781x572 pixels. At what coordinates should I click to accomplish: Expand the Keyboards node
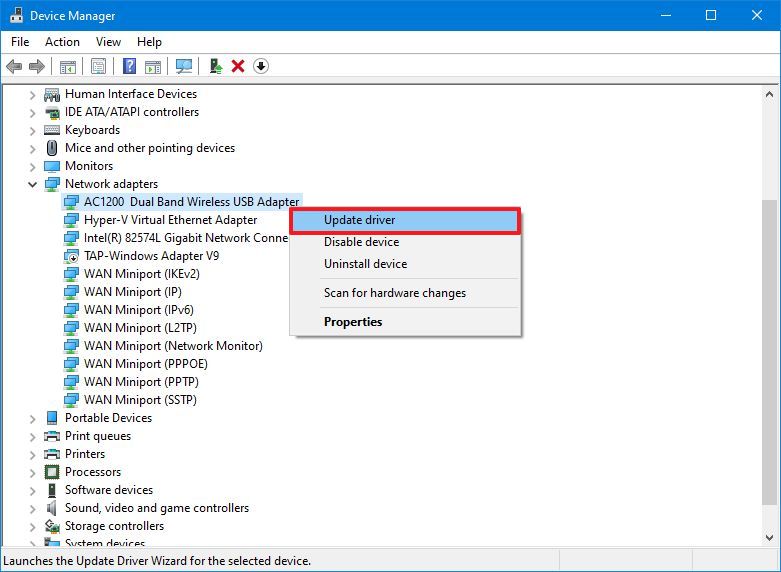tap(32, 131)
